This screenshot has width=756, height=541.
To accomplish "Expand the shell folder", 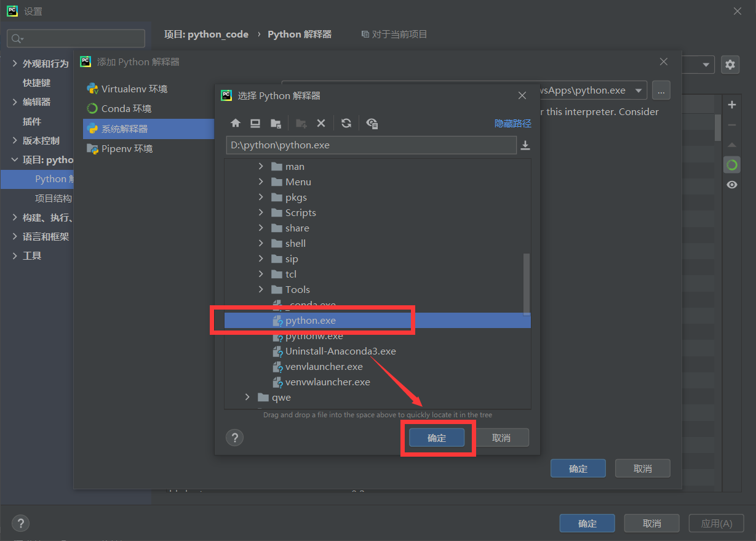I will click(261, 243).
